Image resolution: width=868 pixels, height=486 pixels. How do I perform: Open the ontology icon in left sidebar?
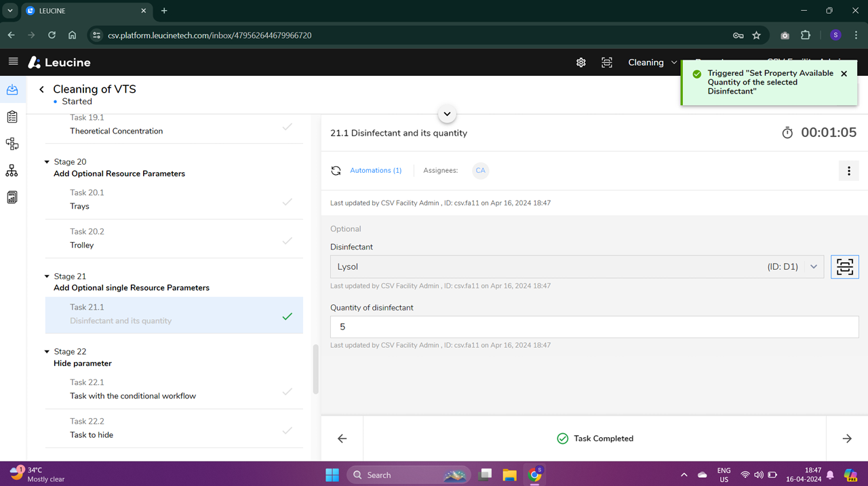12,144
